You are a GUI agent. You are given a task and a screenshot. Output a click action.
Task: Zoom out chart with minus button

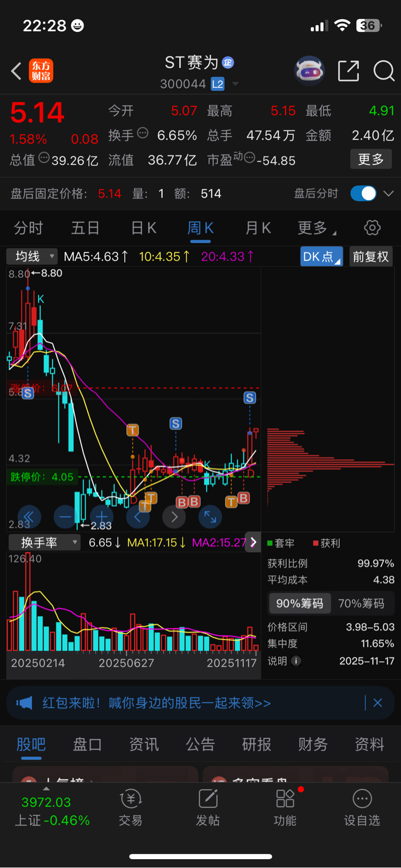(65, 517)
